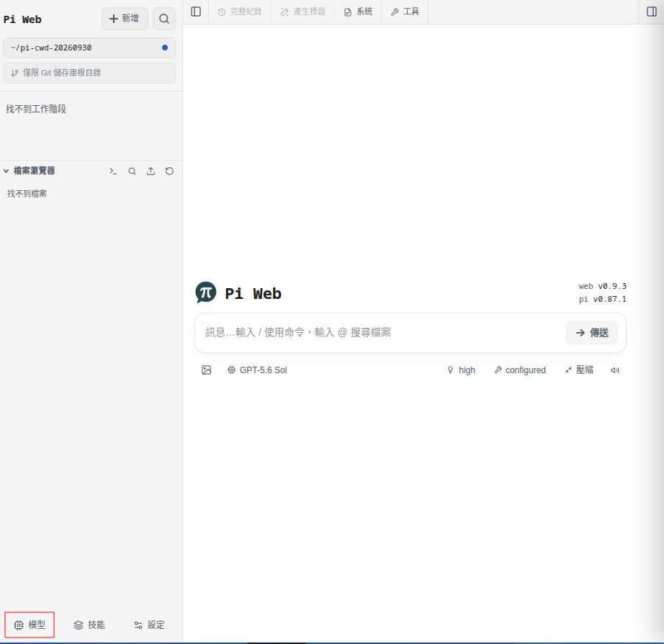Click the 傳送 send button
The image size is (664, 644).
591,333
